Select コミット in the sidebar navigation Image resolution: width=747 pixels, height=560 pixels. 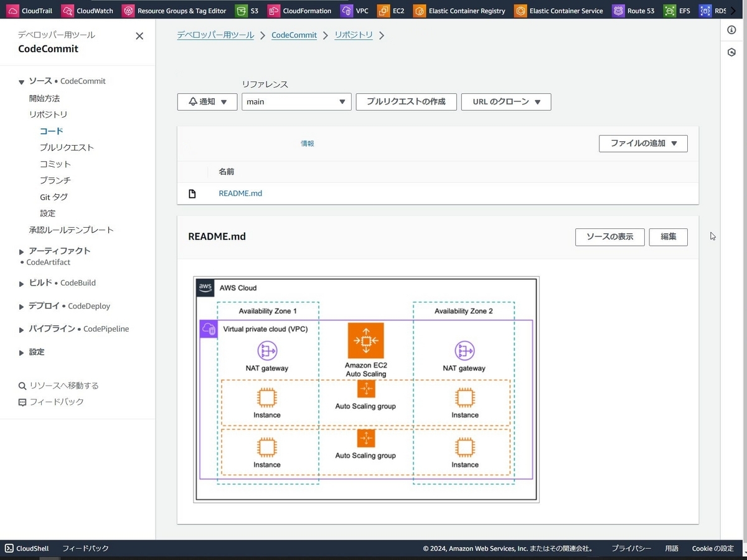coord(56,164)
